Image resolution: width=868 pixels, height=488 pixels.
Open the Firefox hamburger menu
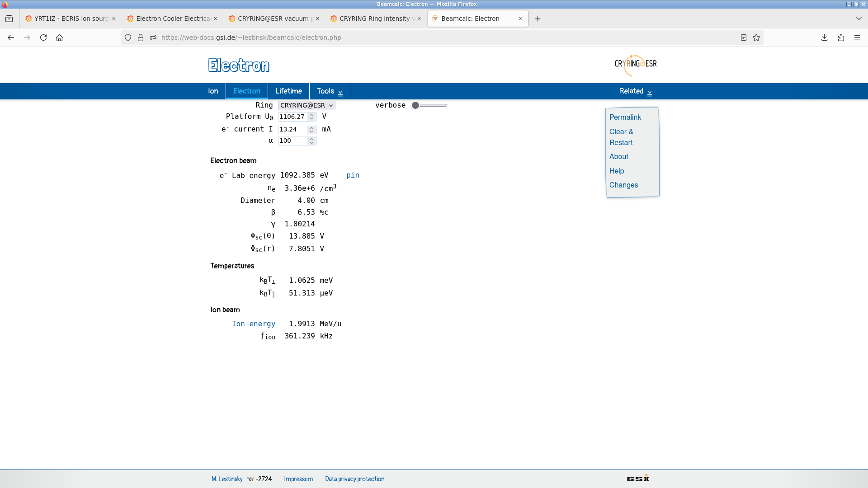point(857,38)
